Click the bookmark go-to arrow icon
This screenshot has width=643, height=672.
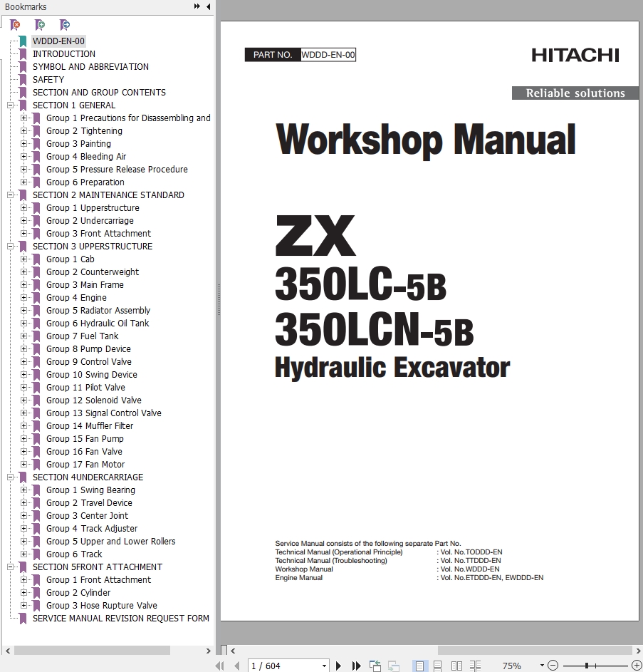(x=65, y=25)
